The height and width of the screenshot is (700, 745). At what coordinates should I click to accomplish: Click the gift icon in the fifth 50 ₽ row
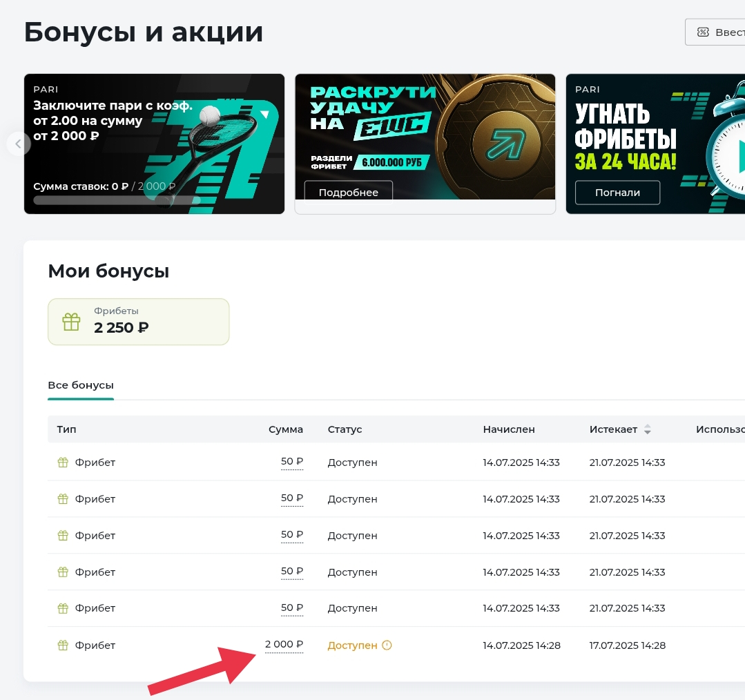coord(62,607)
